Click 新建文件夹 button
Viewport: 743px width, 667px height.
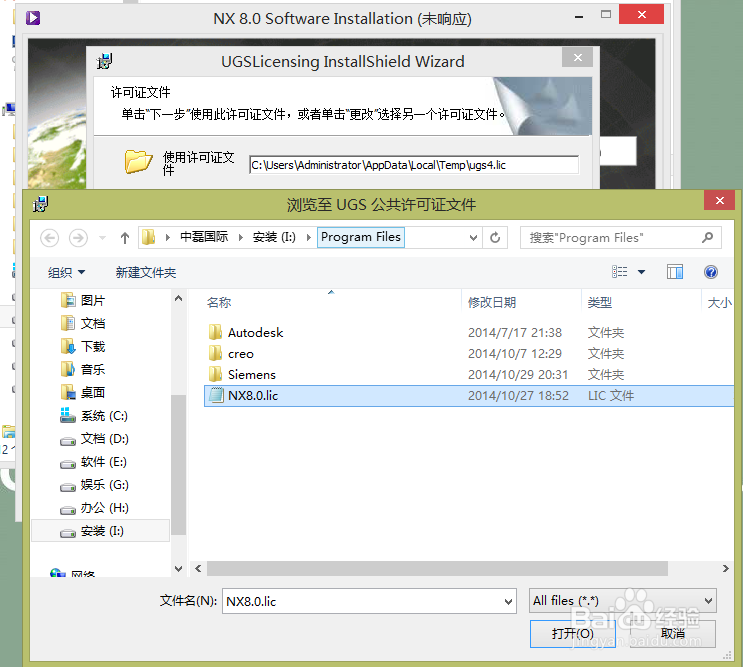pyautogui.click(x=145, y=272)
